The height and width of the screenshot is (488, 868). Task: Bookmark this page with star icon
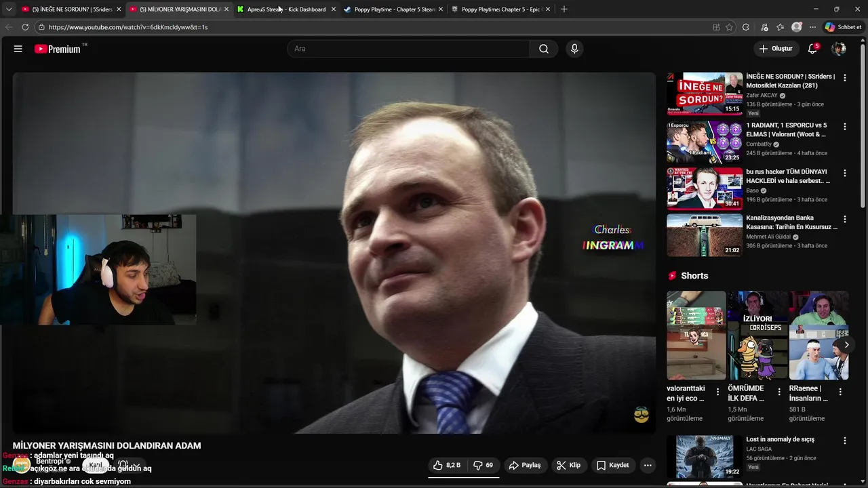pos(729,27)
